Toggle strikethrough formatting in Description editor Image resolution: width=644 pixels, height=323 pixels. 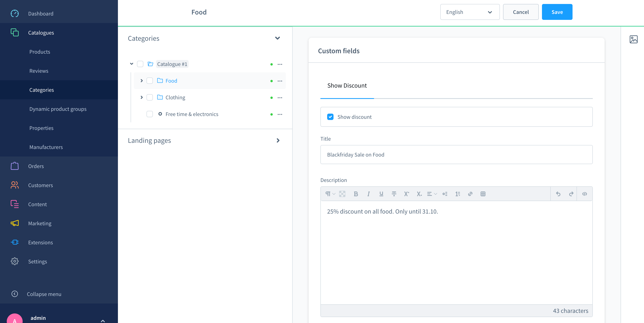tap(394, 194)
